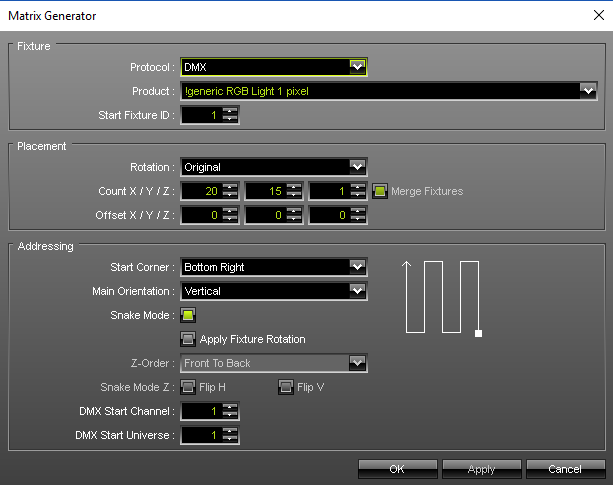Viewport: 613px width, 485px height.
Task: Click the DMX Start Channel input field
Action: (202, 411)
